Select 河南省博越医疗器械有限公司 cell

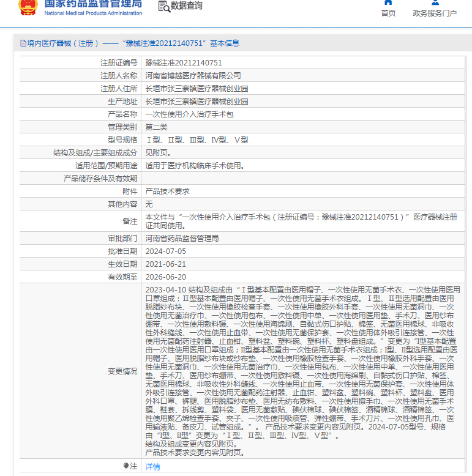pyautogui.click(x=193, y=76)
